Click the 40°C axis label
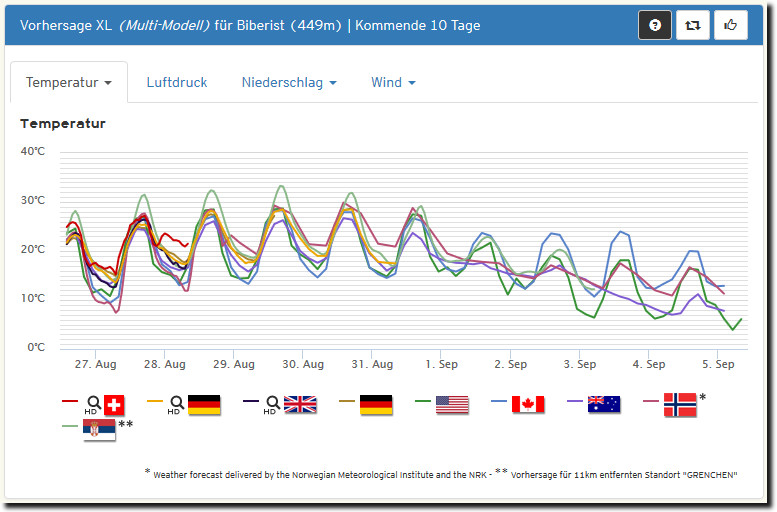This screenshot has width=777, height=512. tap(33, 152)
